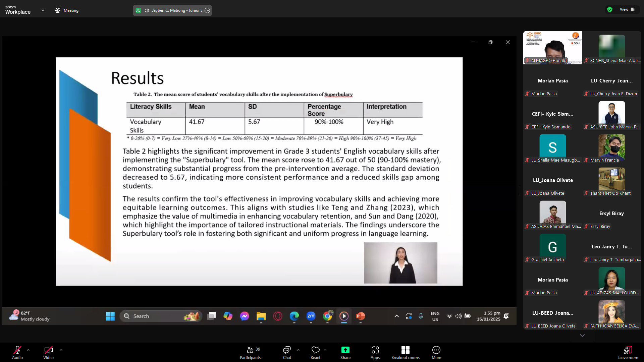Open options for Jayben C. Mationg speaker

(x=207, y=10)
